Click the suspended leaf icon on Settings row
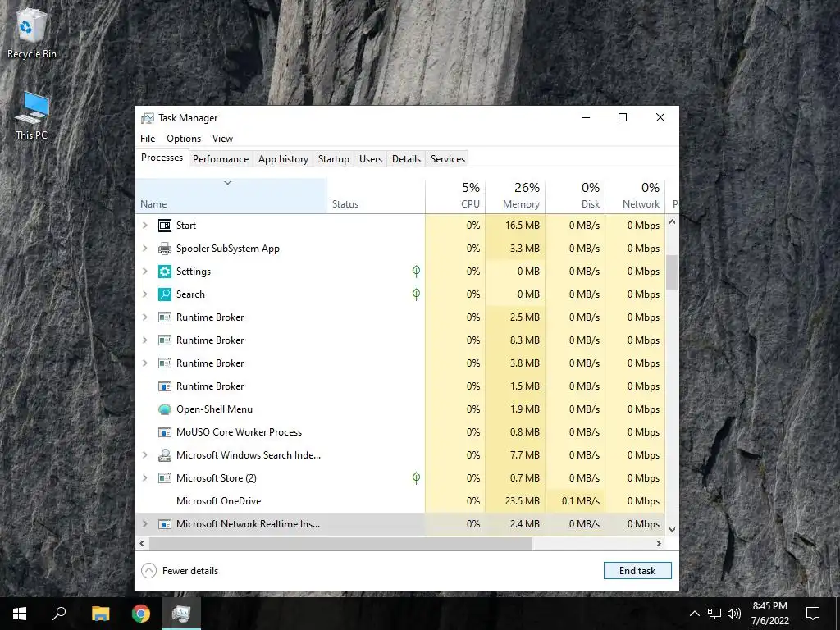This screenshot has height=630, width=840. tap(416, 272)
